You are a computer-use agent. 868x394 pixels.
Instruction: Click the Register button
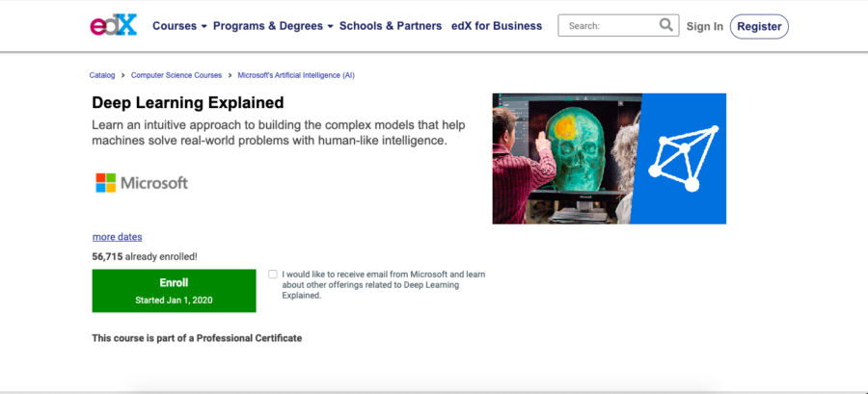(x=759, y=27)
